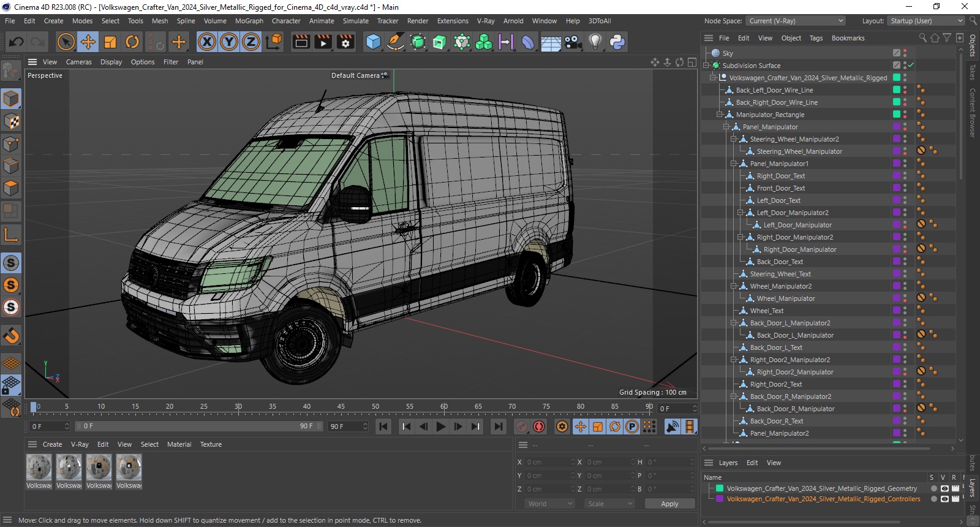
Task: Add a light object
Action: (595, 42)
